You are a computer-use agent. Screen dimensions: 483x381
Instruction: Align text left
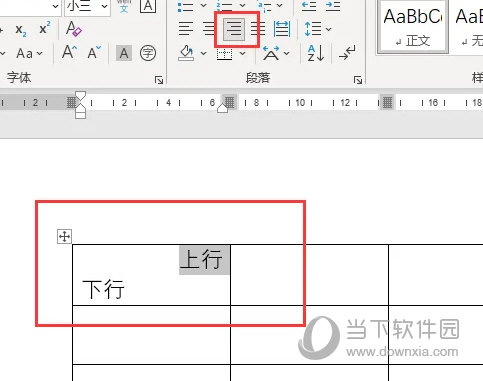186,29
